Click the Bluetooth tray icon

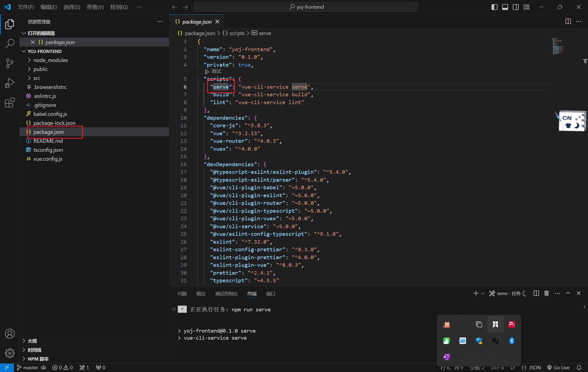[x=512, y=341]
